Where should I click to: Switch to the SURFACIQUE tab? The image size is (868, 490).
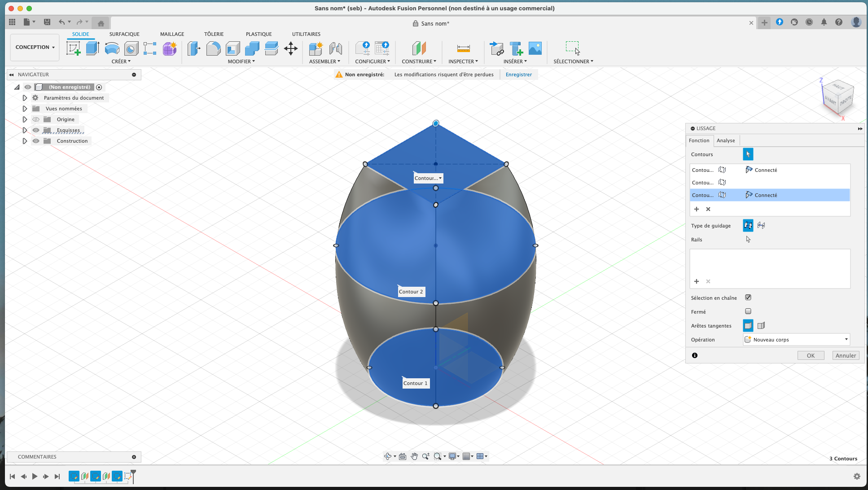(124, 34)
